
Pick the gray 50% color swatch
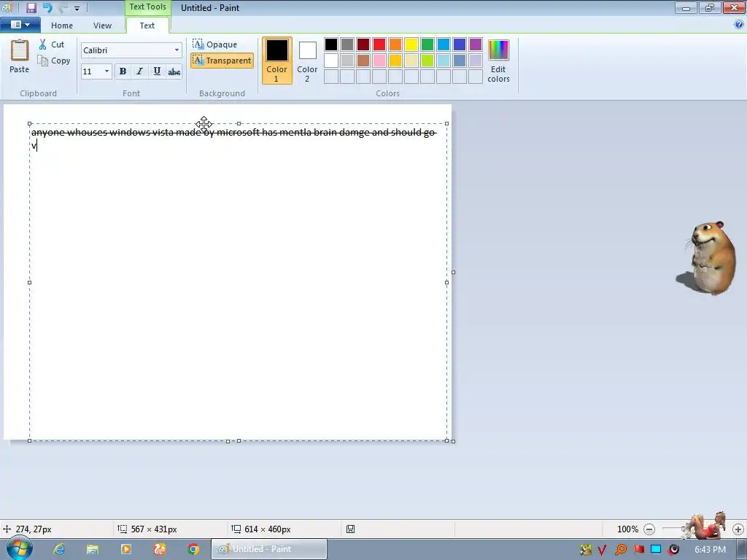(x=347, y=44)
